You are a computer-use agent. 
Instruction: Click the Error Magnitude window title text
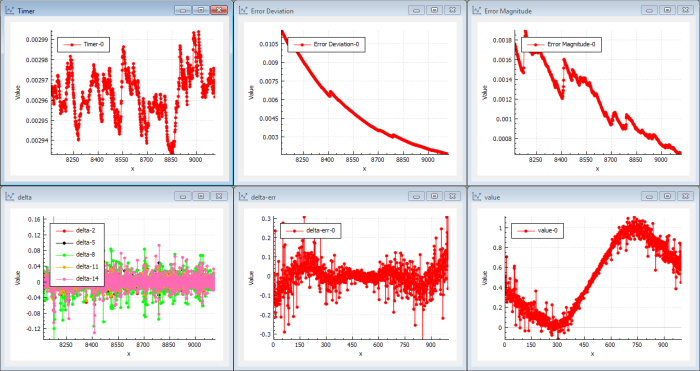point(508,11)
